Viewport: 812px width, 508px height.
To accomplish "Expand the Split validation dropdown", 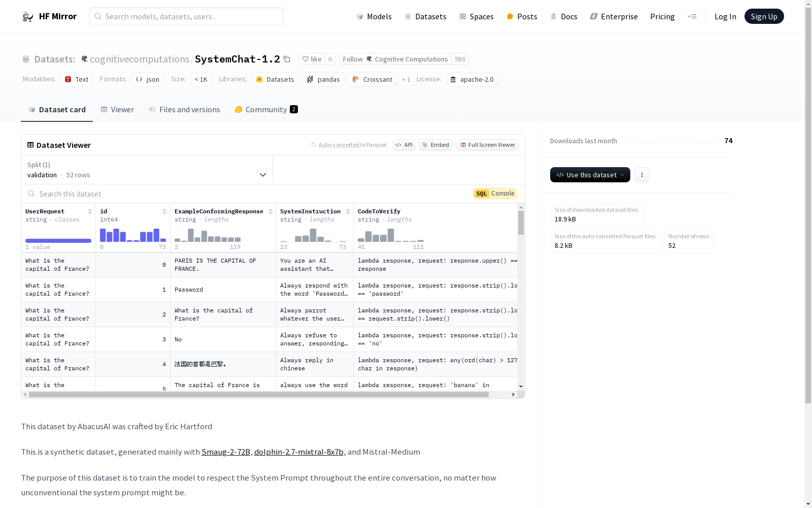I will pos(147,170).
